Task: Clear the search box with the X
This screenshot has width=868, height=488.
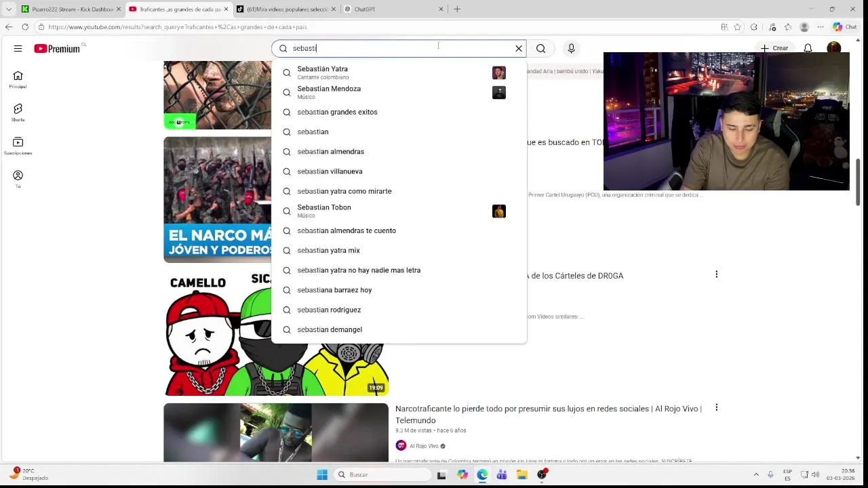Action: point(519,48)
